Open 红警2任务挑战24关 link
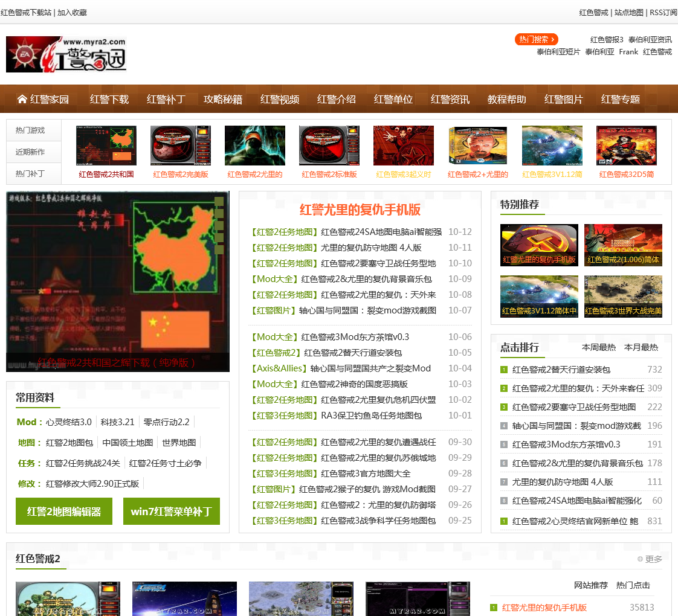This screenshot has width=678, height=616. pyautogui.click(x=83, y=463)
